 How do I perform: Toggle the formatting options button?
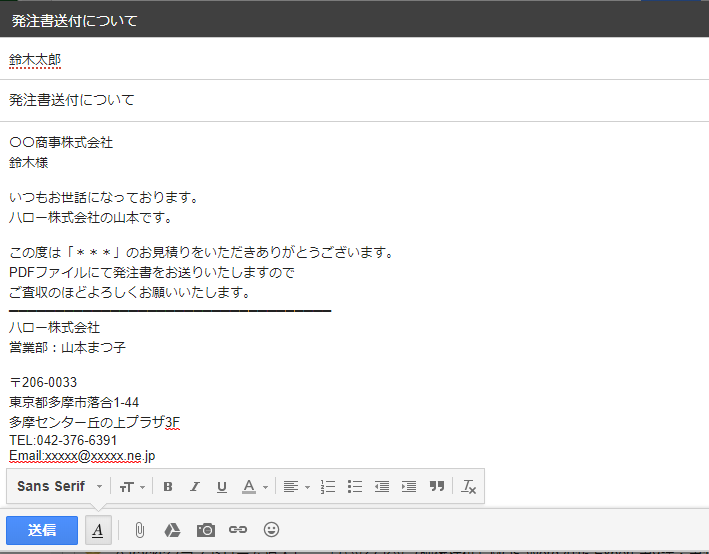97,530
